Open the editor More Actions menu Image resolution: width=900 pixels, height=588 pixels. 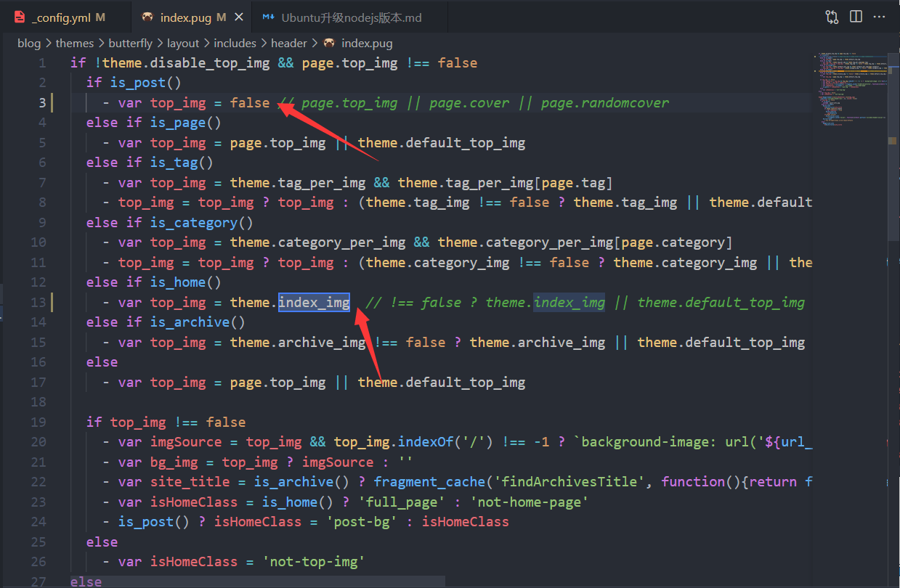click(x=880, y=17)
